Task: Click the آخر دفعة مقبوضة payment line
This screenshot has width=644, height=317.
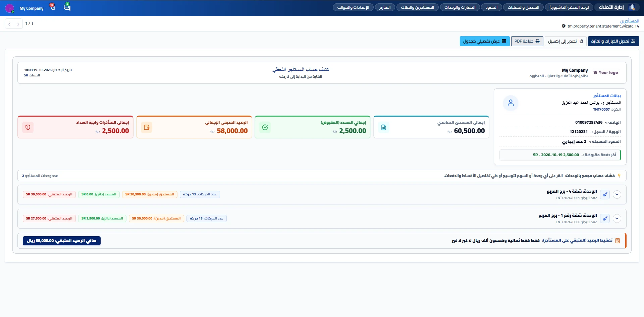Action: [560, 155]
